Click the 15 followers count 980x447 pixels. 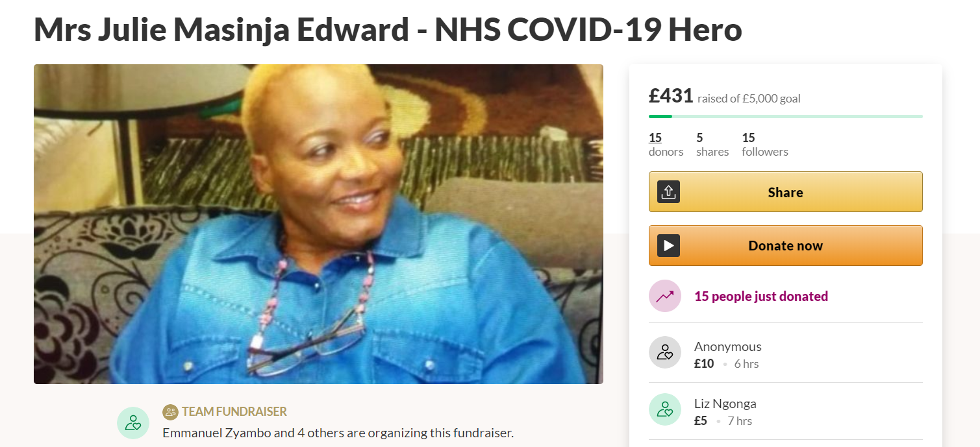point(765,145)
